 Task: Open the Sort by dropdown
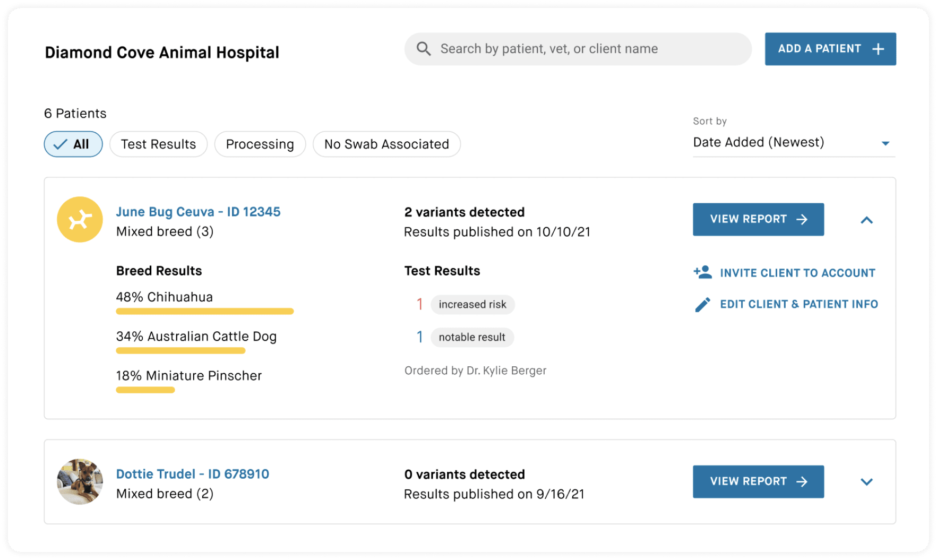tap(793, 142)
